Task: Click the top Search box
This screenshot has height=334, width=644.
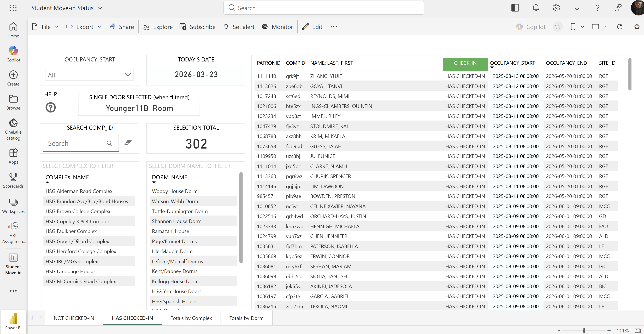Action: click(x=324, y=8)
